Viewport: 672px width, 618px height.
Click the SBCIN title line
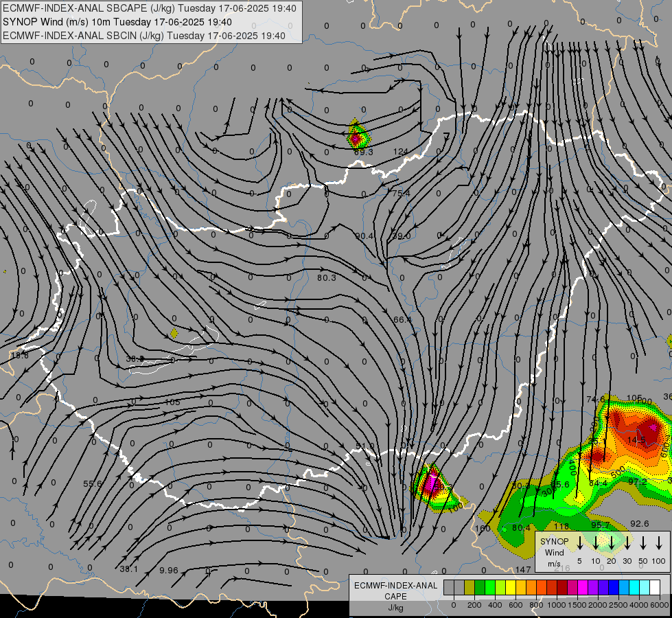point(144,36)
